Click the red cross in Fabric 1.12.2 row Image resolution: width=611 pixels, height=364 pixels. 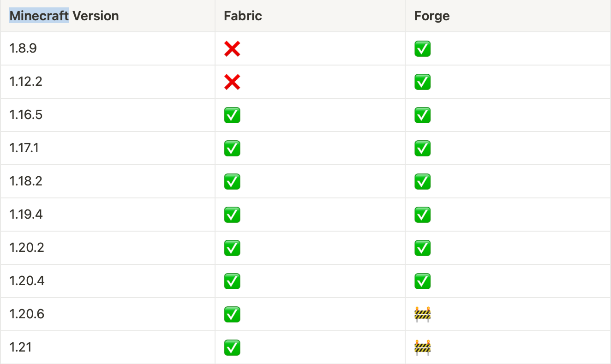(232, 82)
